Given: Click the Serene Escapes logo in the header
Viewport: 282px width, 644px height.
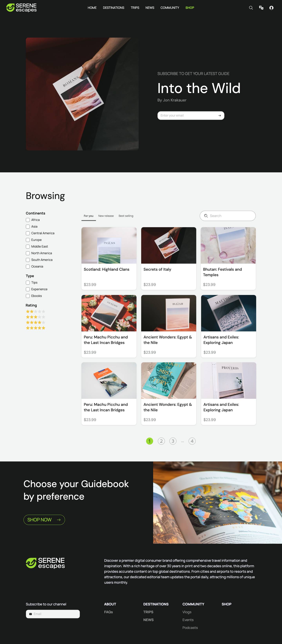Looking at the screenshot, I should click(22, 8).
